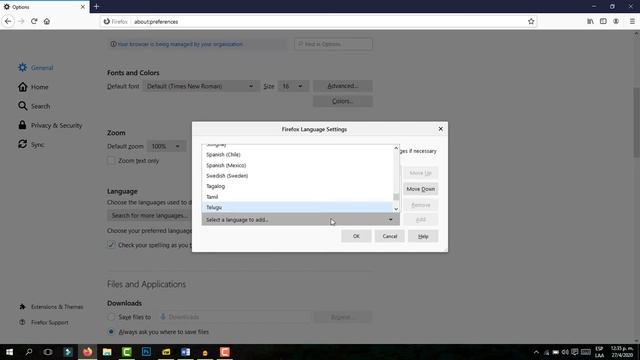This screenshot has height=360, width=640.
Task: Go back with the browser back arrow
Action: click(8, 21)
